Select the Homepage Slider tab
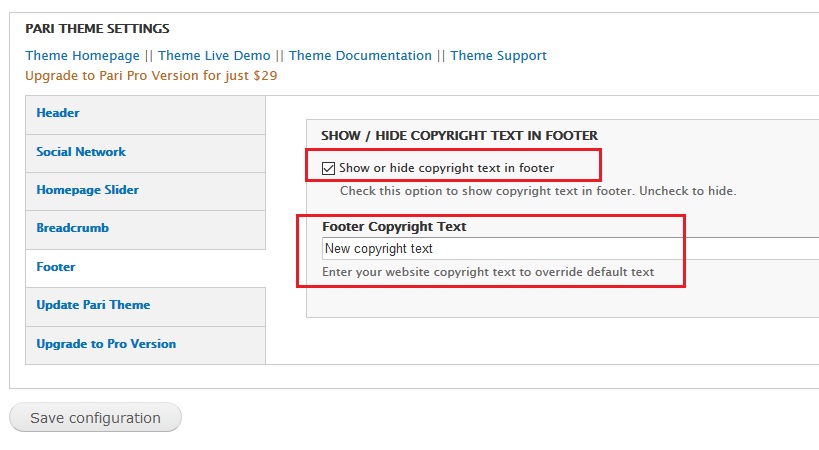Viewport: 819px width, 450px height. pos(88,190)
